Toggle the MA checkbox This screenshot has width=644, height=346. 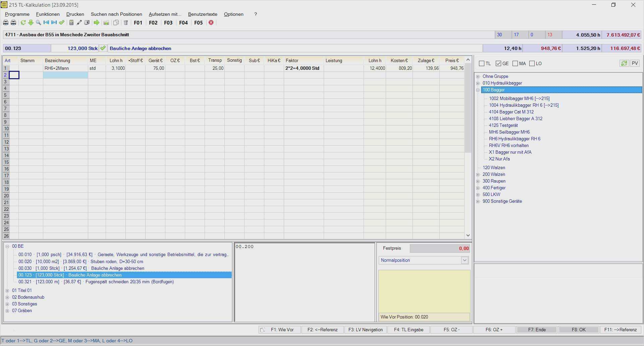click(x=515, y=63)
